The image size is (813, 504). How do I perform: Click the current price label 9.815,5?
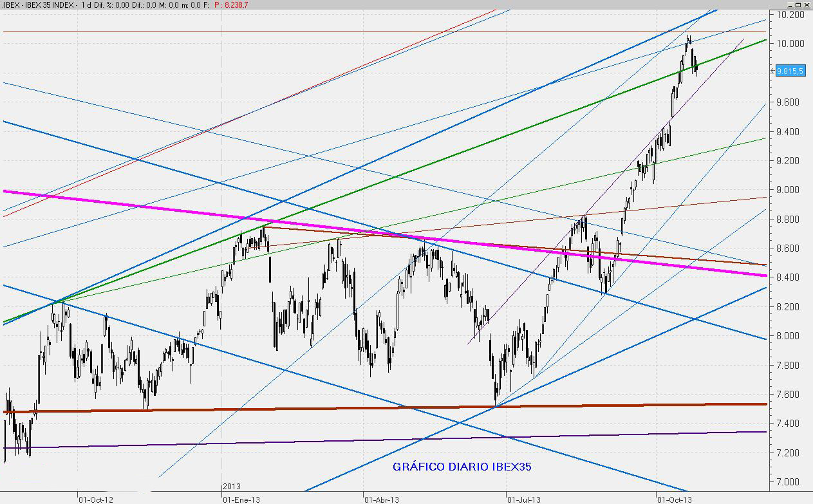790,71
